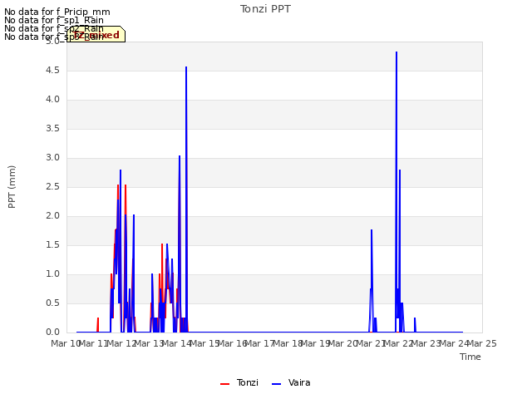Click the '1.5' y-axis tick label
532x399 pixels.
coord(52,245)
